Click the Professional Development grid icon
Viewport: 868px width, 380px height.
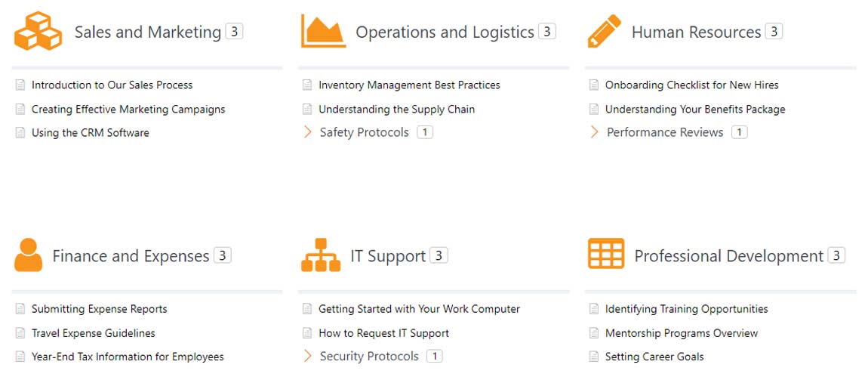click(x=606, y=254)
